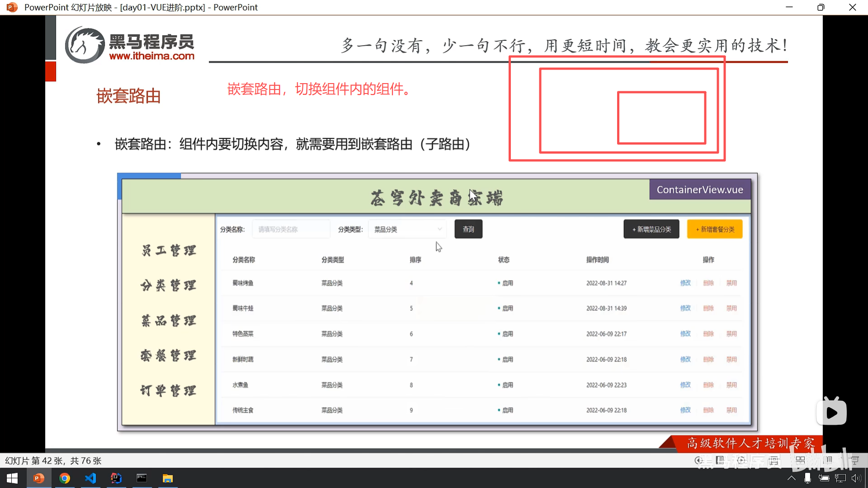Viewport: 868px width, 488px height.
Task: Click 修改 link for 蜀味烤鱼 row
Action: pos(685,283)
